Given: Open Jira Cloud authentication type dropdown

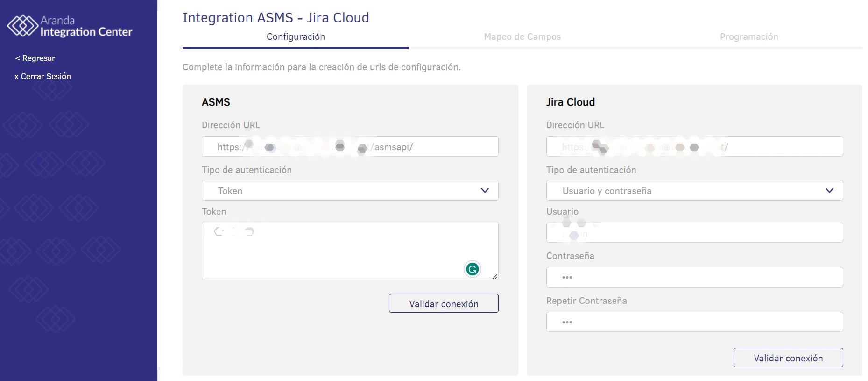Looking at the screenshot, I should (695, 190).
